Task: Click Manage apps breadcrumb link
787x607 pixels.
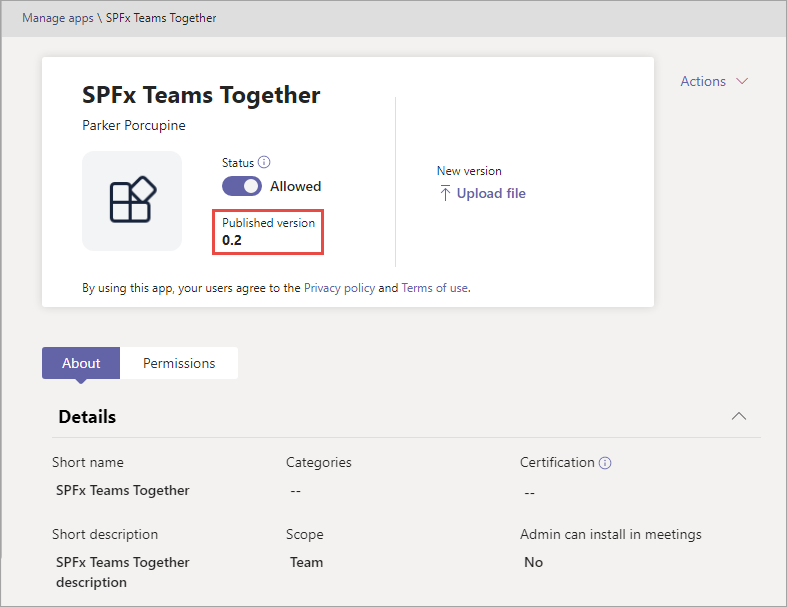Action: pos(58,18)
